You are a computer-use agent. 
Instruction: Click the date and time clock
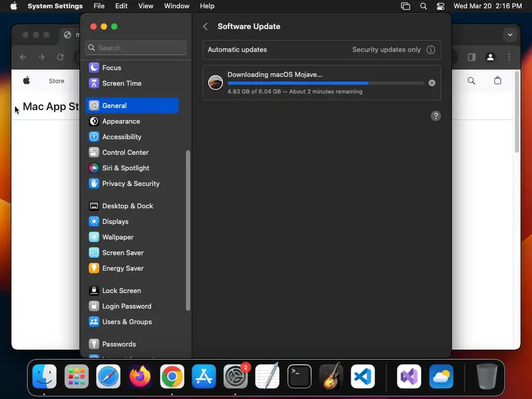tap(487, 6)
